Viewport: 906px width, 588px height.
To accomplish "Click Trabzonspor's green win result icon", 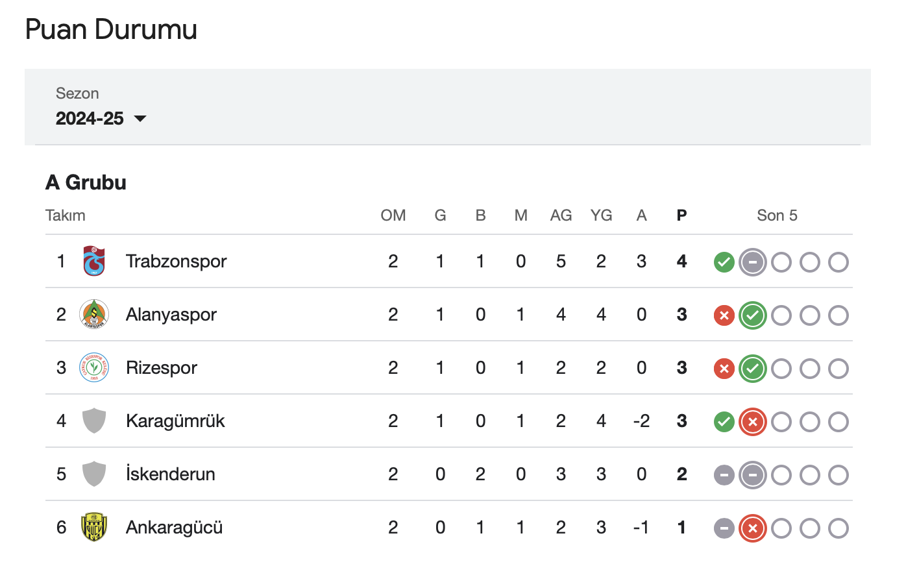I will point(724,262).
